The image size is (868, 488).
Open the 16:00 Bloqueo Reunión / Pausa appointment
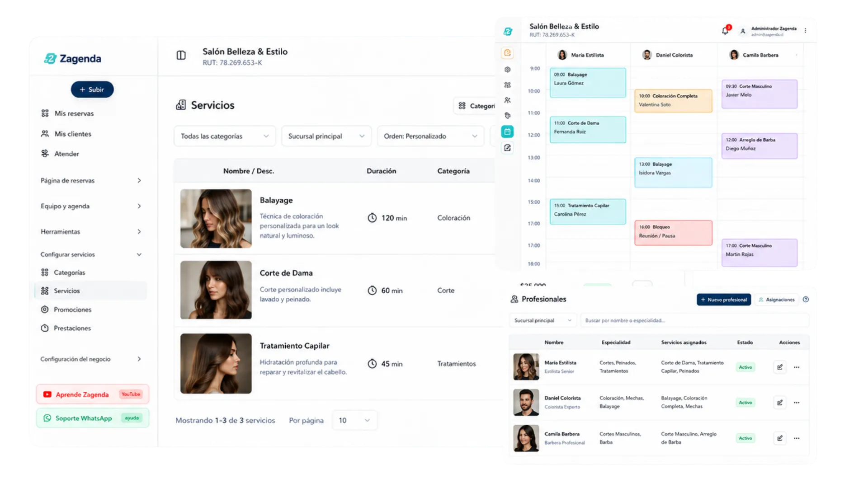[673, 233]
